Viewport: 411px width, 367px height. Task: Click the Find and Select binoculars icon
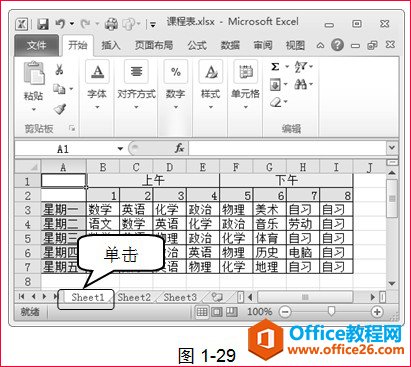click(301, 85)
